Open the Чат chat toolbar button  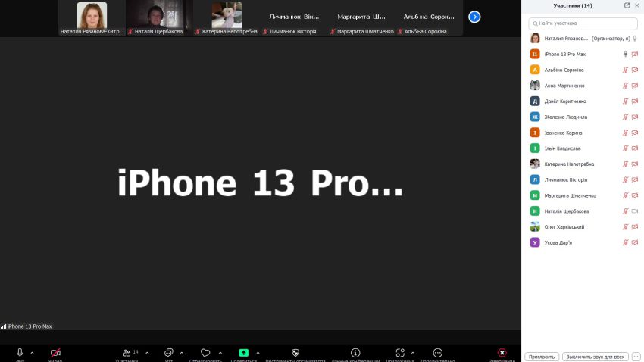[168, 354]
